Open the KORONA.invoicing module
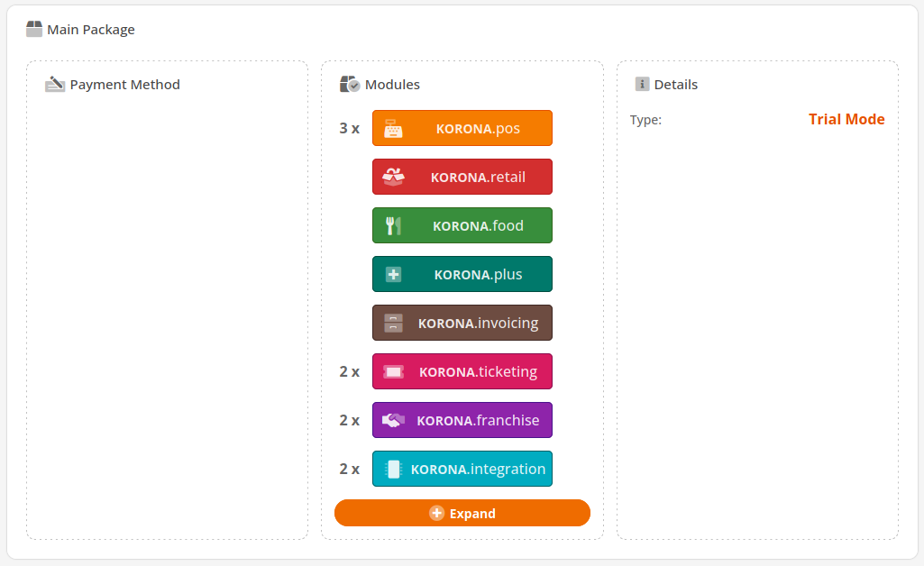924x566 pixels. (x=462, y=323)
